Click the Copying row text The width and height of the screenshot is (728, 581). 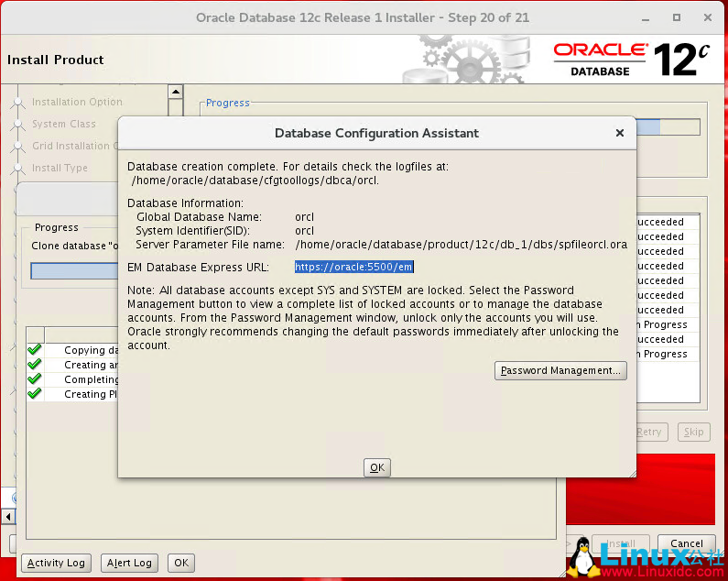pos(91,350)
